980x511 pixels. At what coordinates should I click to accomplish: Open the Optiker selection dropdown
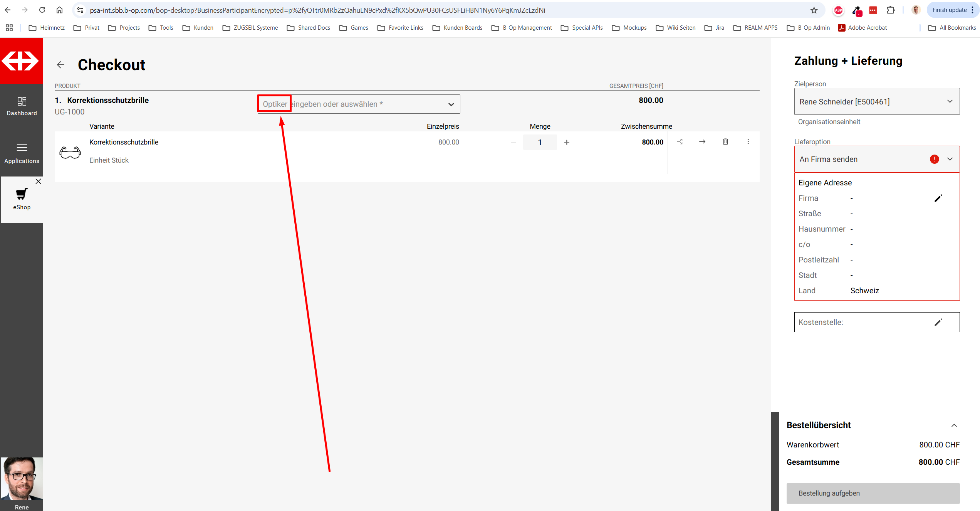tap(451, 104)
